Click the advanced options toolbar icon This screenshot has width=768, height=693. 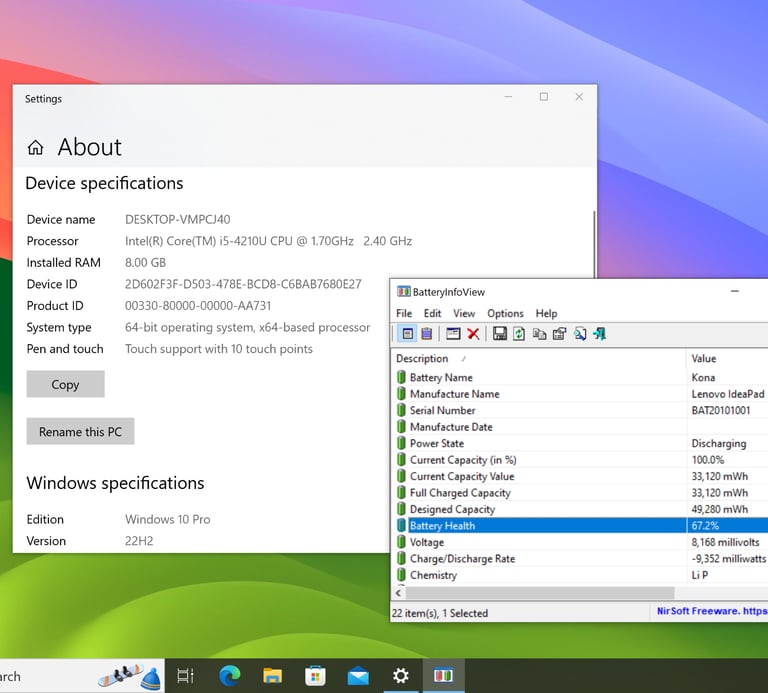[559, 334]
